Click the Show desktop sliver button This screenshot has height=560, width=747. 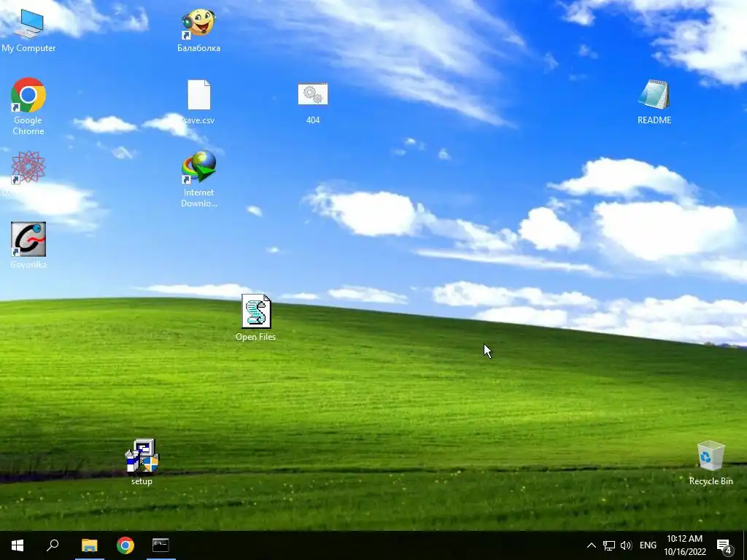tap(745, 545)
